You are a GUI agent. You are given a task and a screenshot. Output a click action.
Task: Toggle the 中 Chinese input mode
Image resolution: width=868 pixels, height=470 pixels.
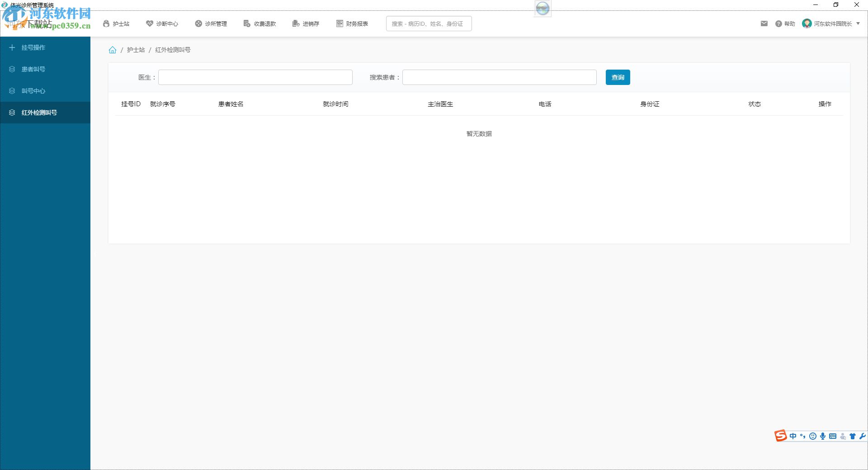[793, 436]
